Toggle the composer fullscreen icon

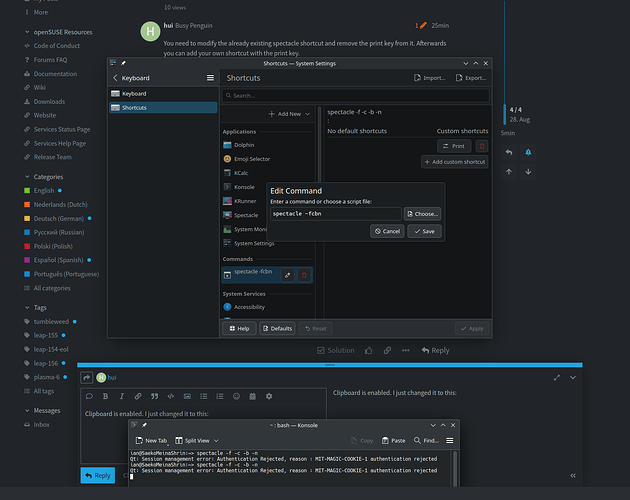pyautogui.click(x=556, y=377)
